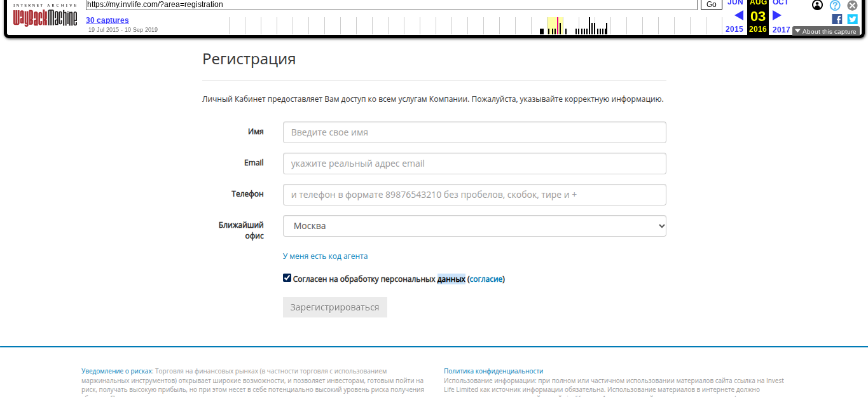The width and height of the screenshot is (868, 397).
Task: Open the Wayback user account icon
Action: [817, 5]
